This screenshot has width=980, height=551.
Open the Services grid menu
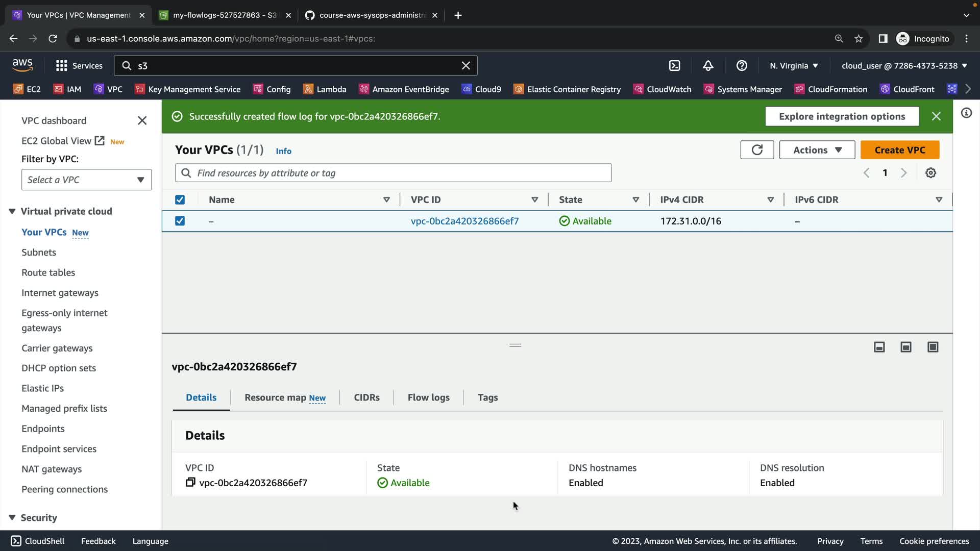pyautogui.click(x=62, y=66)
